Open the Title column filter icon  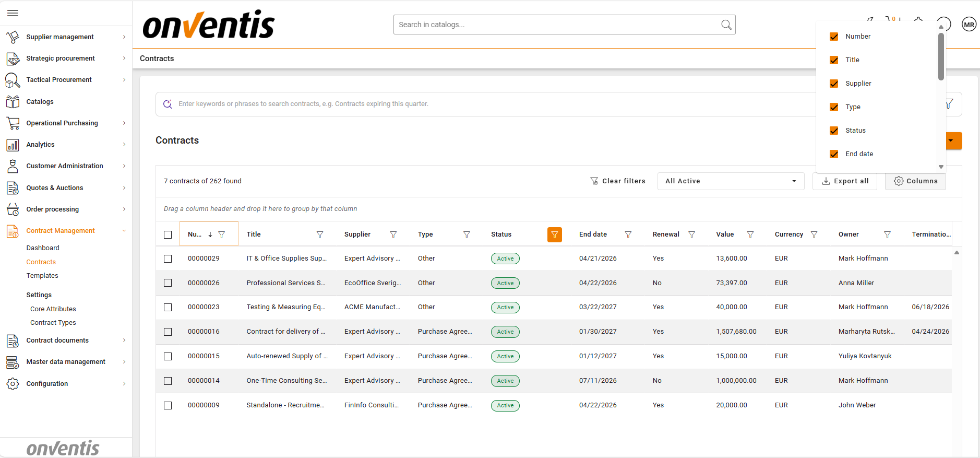point(320,235)
